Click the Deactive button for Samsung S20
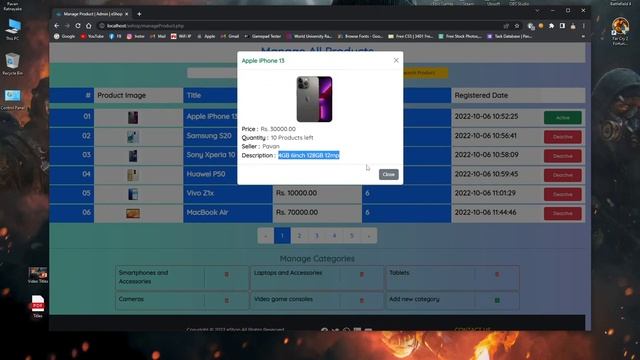This screenshot has height=360, width=640. point(562,137)
